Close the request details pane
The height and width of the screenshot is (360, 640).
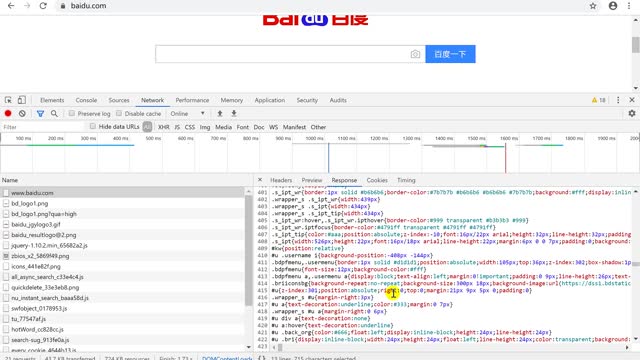(260, 180)
